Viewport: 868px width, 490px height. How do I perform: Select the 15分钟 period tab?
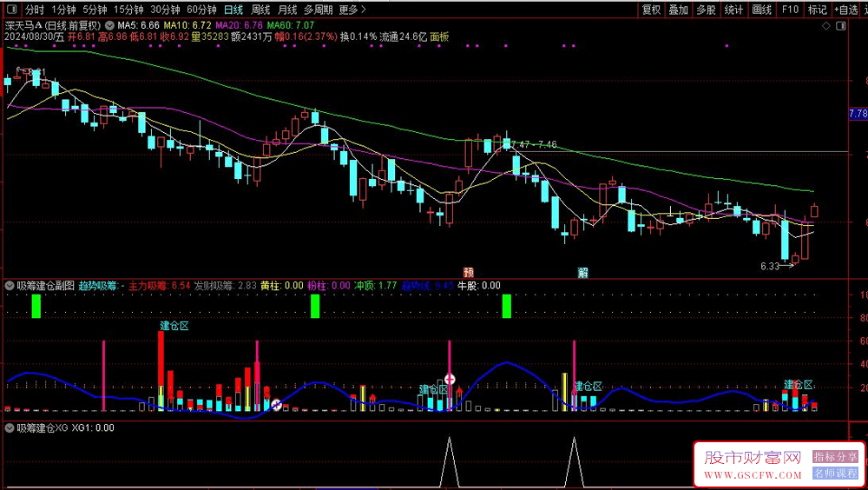pos(128,10)
